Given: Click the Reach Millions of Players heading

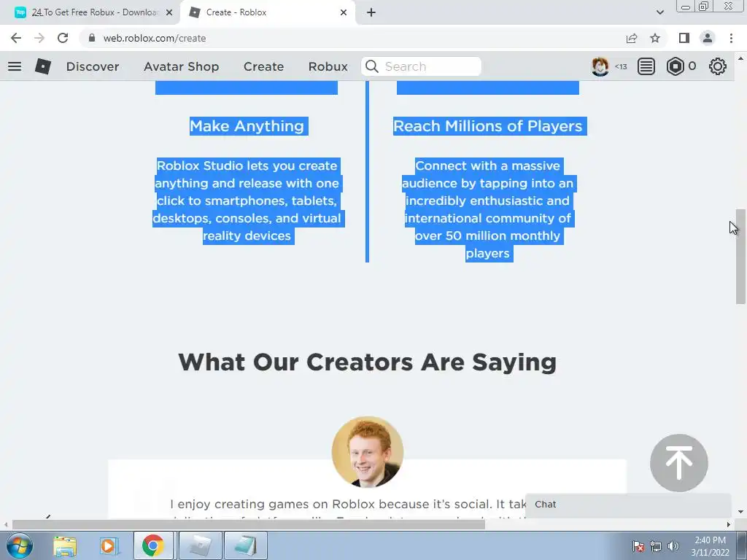Looking at the screenshot, I should point(487,126).
